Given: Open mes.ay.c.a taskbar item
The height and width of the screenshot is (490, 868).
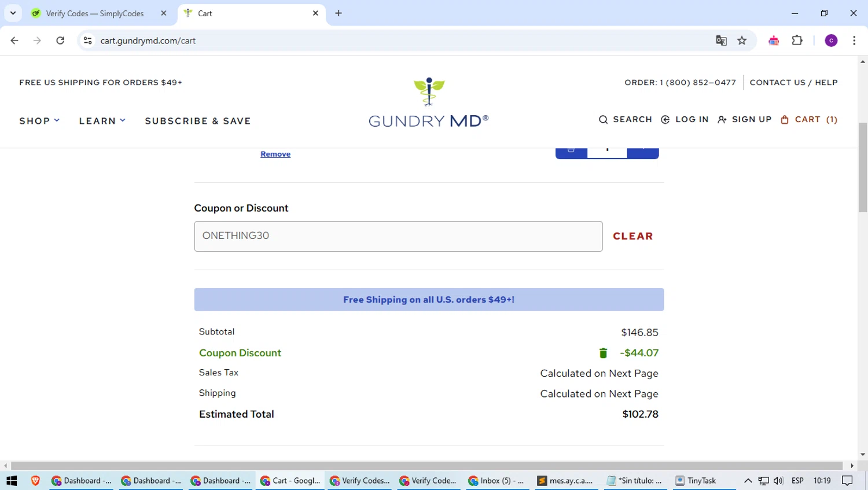Looking at the screenshot, I should [x=565, y=481].
